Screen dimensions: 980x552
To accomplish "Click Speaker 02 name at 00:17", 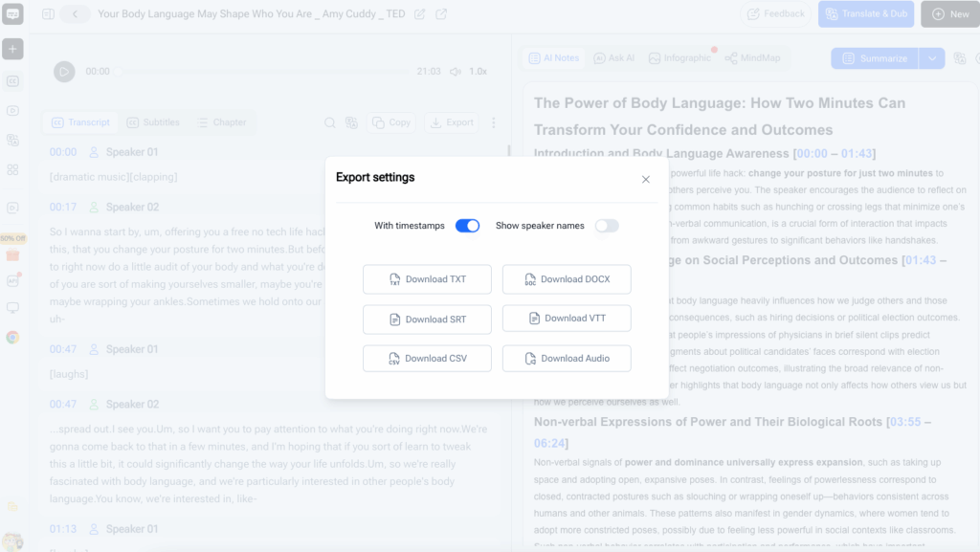I will [132, 207].
